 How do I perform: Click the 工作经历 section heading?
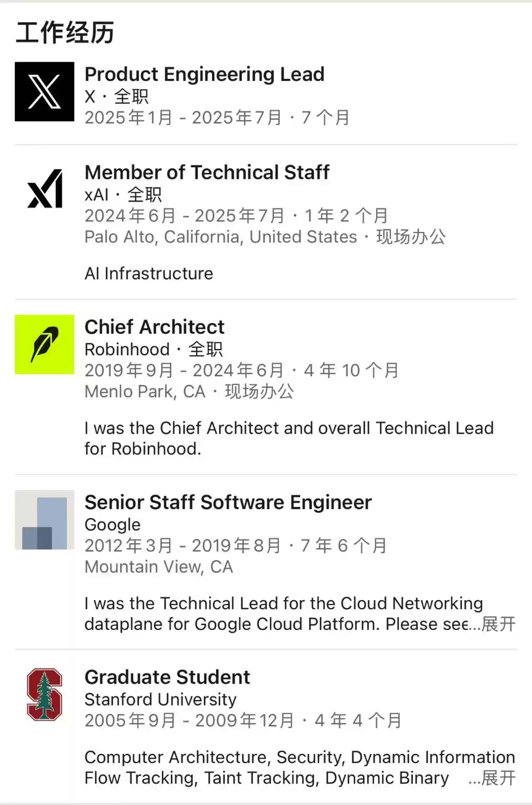click(x=65, y=33)
